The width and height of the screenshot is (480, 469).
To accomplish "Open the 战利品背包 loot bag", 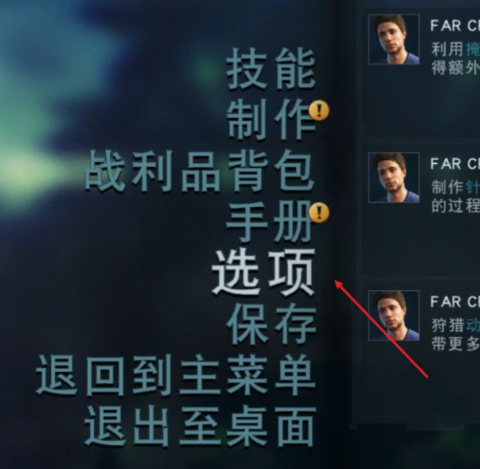I will (x=199, y=171).
